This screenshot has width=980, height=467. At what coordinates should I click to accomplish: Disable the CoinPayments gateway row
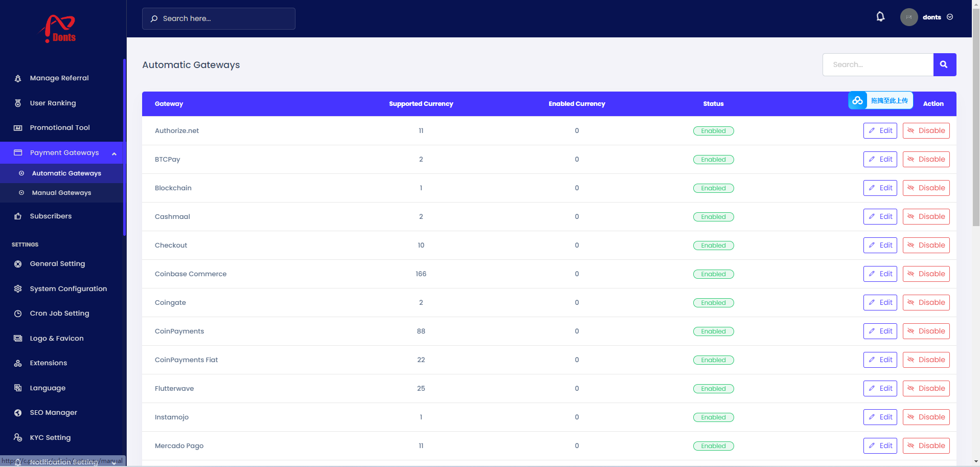pyautogui.click(x=926, y=331)
